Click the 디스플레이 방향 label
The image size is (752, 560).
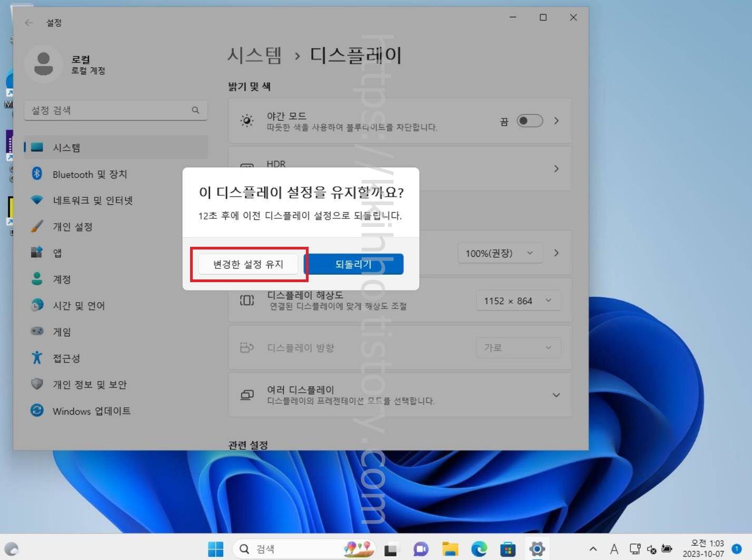pyautogui.click(x=301, y=348)
